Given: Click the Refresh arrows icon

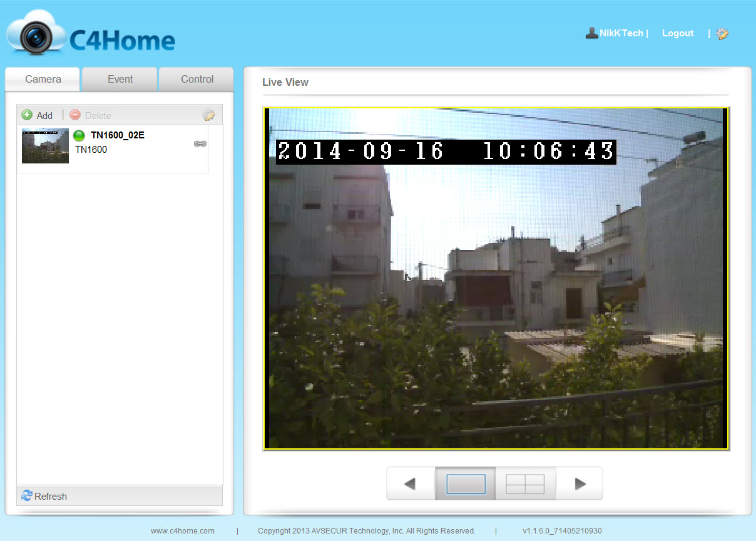Looking at the screenshot, I should [x=26, y=495].
